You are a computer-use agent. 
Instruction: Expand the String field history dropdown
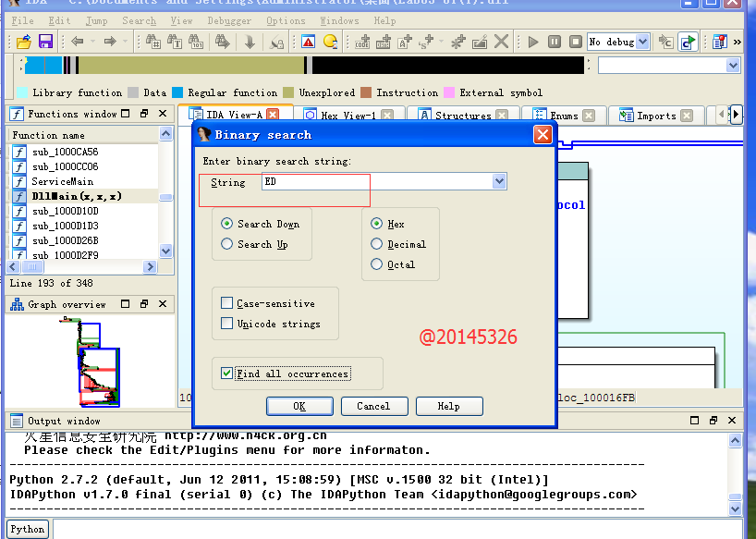pyautogui.click(x=499, y=182)
